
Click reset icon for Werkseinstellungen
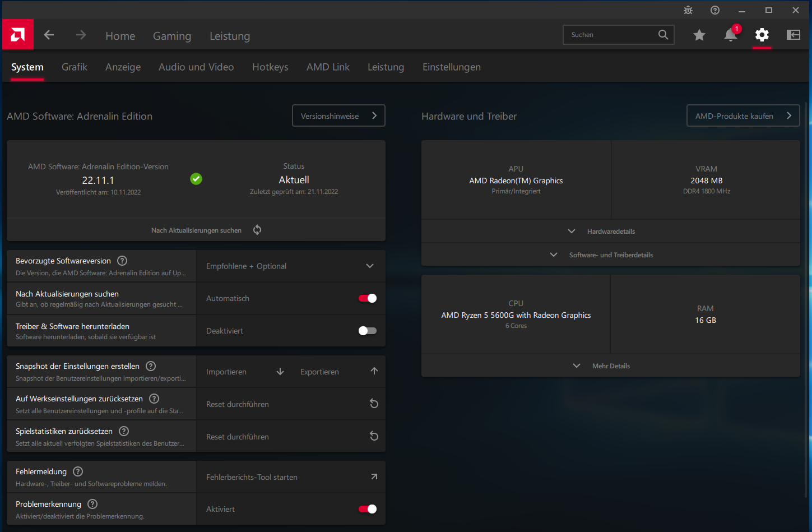(374, 404)
